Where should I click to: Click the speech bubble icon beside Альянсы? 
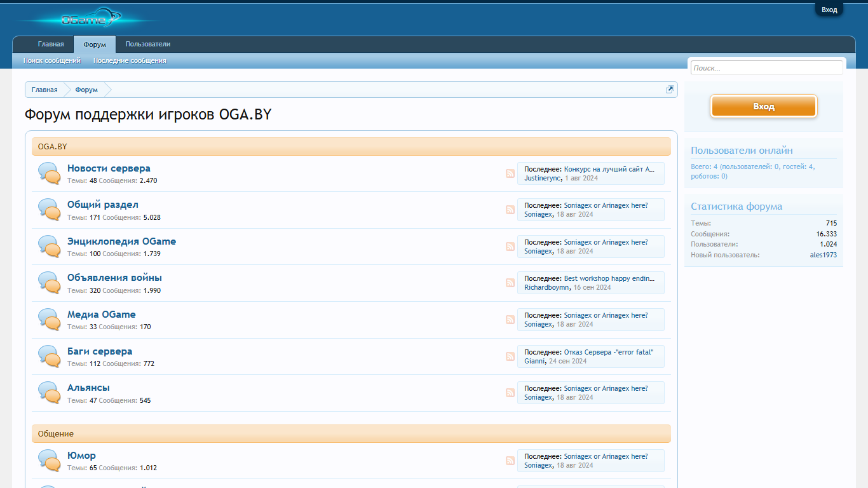pos(50,393)
